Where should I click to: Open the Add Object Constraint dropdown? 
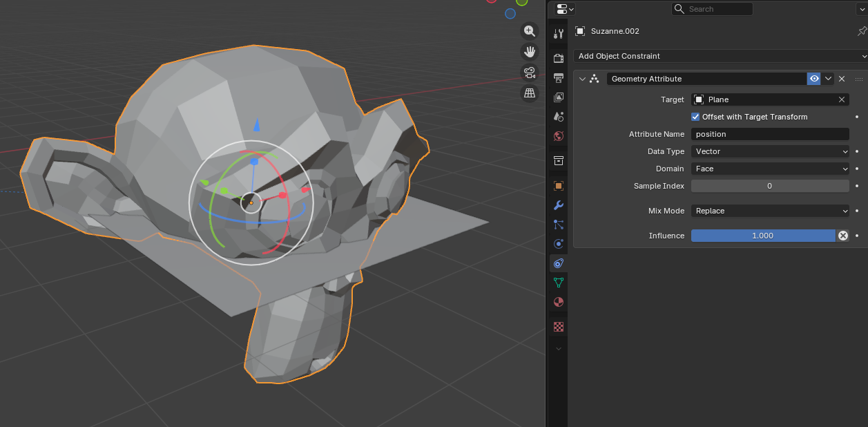tap(720, 56)
